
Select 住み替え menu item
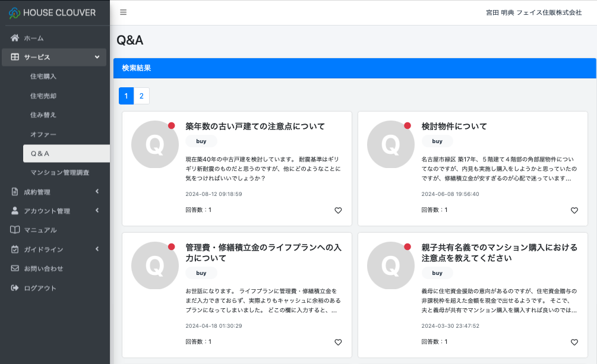pyautogui.click(x=43, y=115)
